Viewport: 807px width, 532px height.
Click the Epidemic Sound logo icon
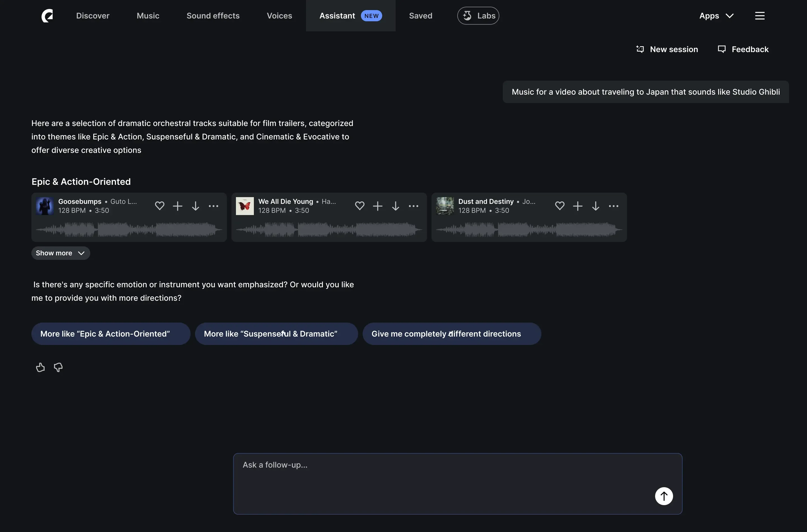pyautogui.click(x=47, y=16)
